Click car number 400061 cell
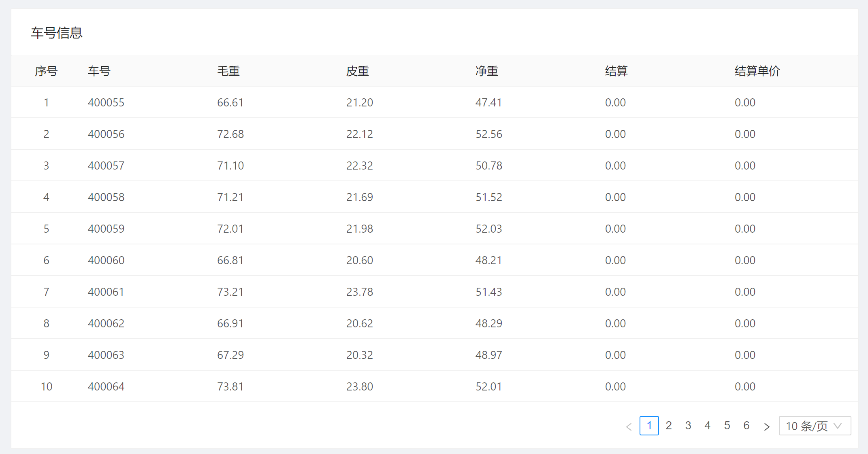Image resolution: width=868 pixels, height=454 pixels. [x=106, y=292]
